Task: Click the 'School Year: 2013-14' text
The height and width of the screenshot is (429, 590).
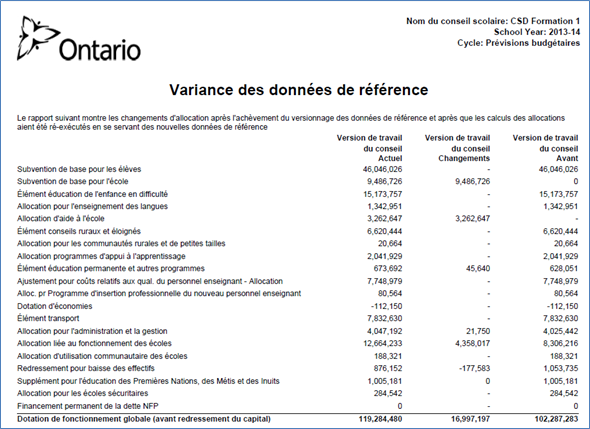Action: tap(537, 32)
